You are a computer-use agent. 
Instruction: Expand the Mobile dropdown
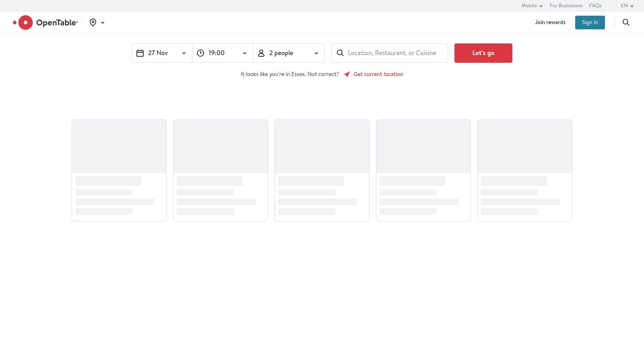pyautogui.click(x=532, y=6)
